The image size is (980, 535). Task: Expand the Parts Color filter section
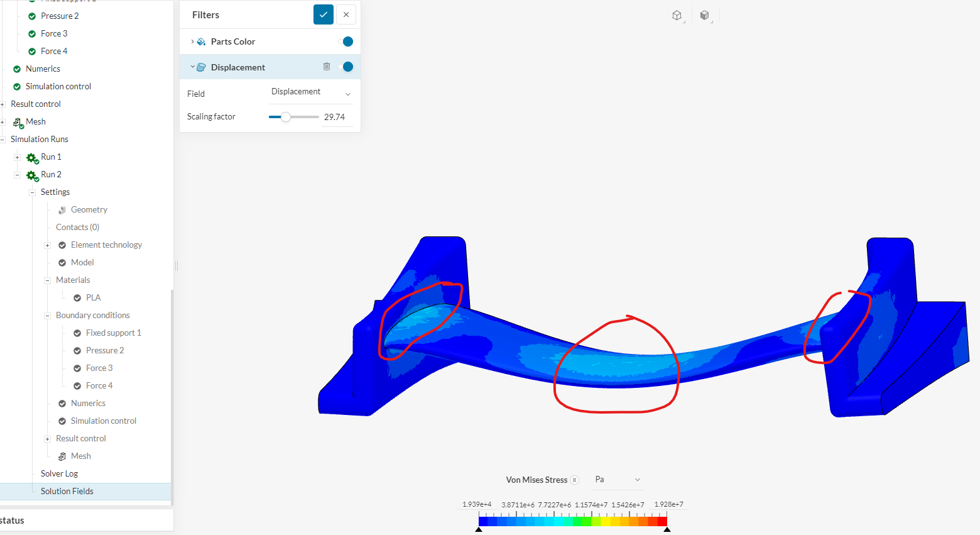pos(192,41)
